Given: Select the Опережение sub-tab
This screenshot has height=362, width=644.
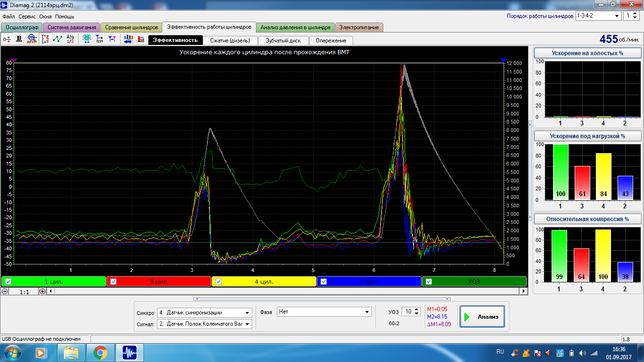Looking at the screenshot, I should (x=331, y=40).
